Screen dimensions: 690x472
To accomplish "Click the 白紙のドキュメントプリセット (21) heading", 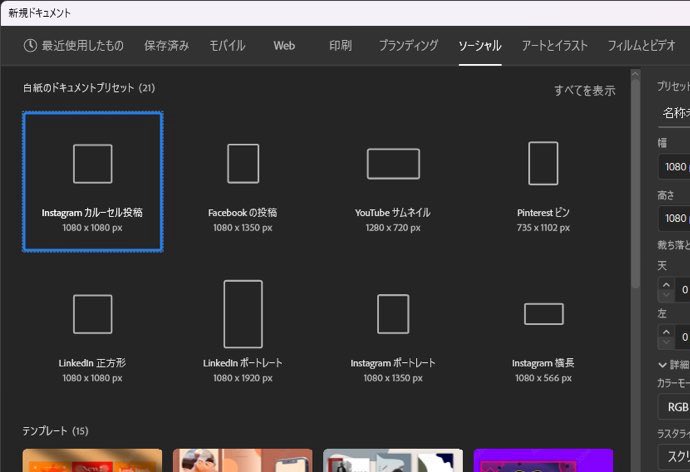I will pos(89,88).
